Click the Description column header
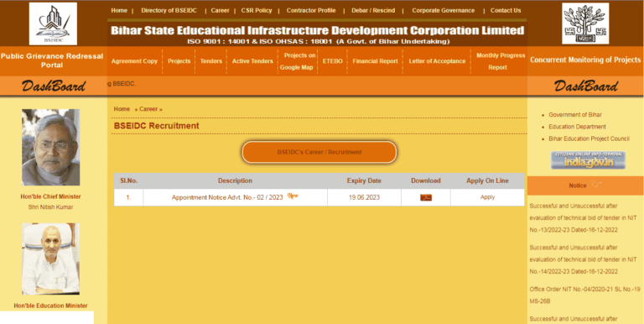The width and height of the screenshot is (644, 324). [x=235, y=181]
